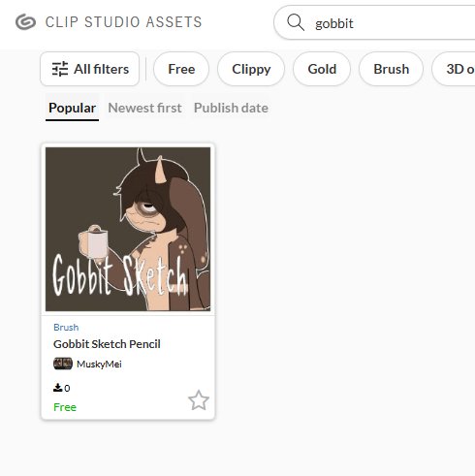Toggle the Free filter chip
The height and width of the screenshot is (476, 475).
(181, 69)
